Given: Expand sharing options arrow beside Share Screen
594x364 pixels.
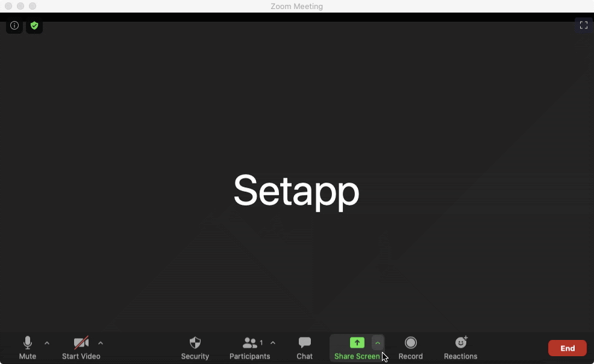Looking at the screenshot, I should coord(377,343).
